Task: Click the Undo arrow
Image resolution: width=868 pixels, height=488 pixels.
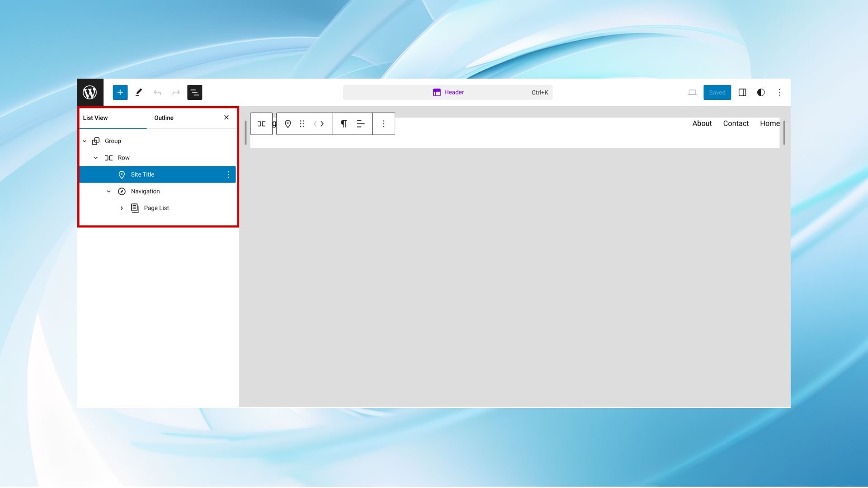Action: [x=157, y=92]
